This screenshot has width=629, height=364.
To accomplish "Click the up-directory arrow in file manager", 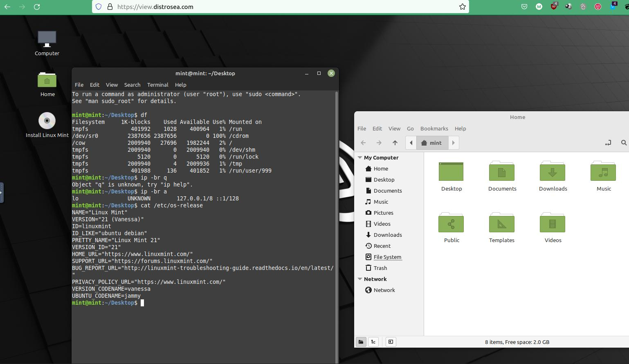I will [395, 143].
